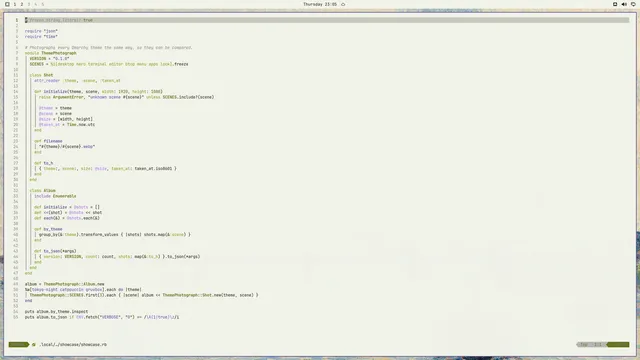Click the 'raise ArgumentError' line
Viewport: 640px width, 360px height.
coord(127,97)
